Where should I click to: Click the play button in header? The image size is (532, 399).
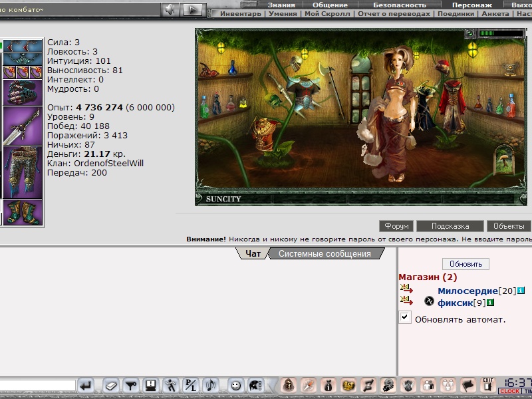click(192, 9)
